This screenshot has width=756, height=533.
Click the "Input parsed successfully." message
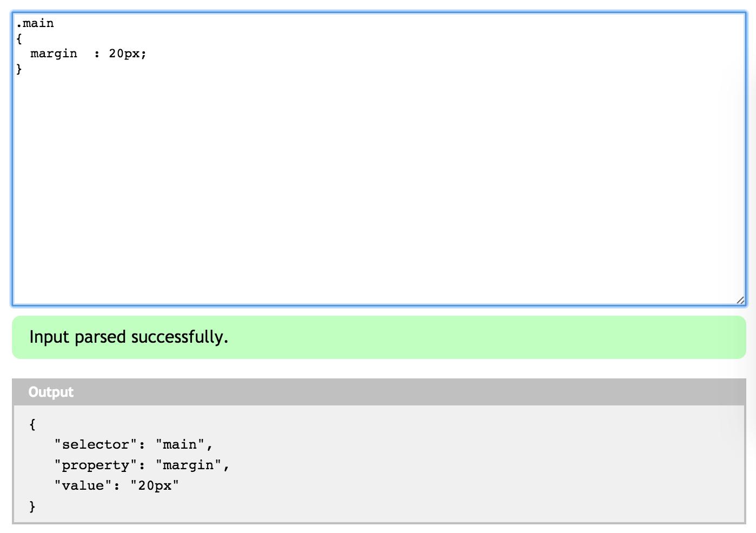(129, 337)
